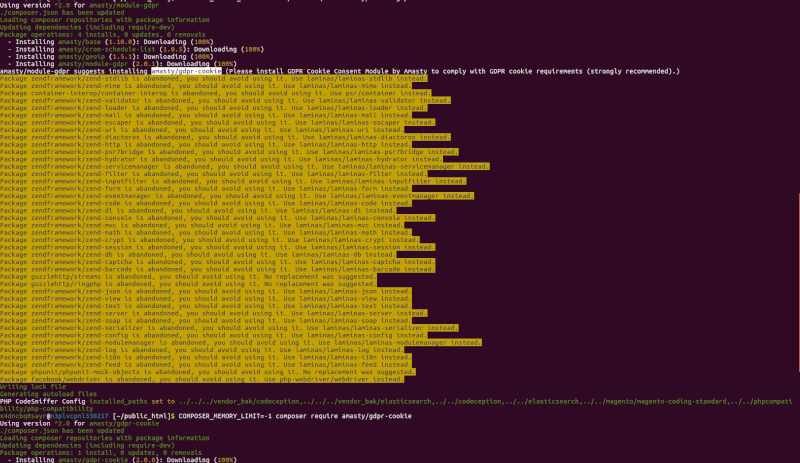Click the zendframework/zend-feed abandoned warning
The height and width of the screenshot is (463, 800).
click(206, 364)
